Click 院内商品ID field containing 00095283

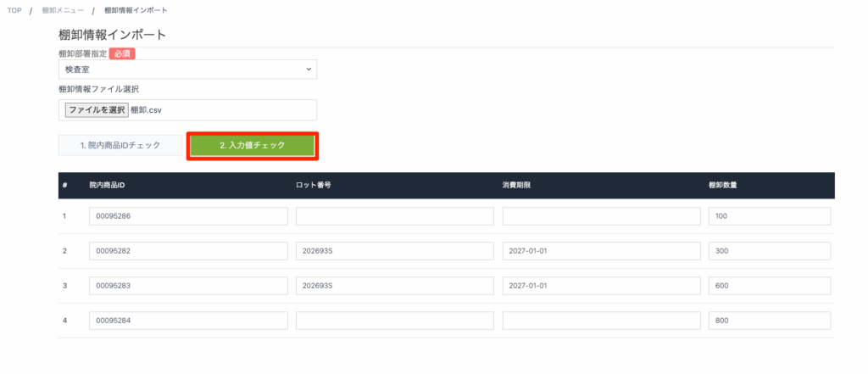[x=188, y=286]
